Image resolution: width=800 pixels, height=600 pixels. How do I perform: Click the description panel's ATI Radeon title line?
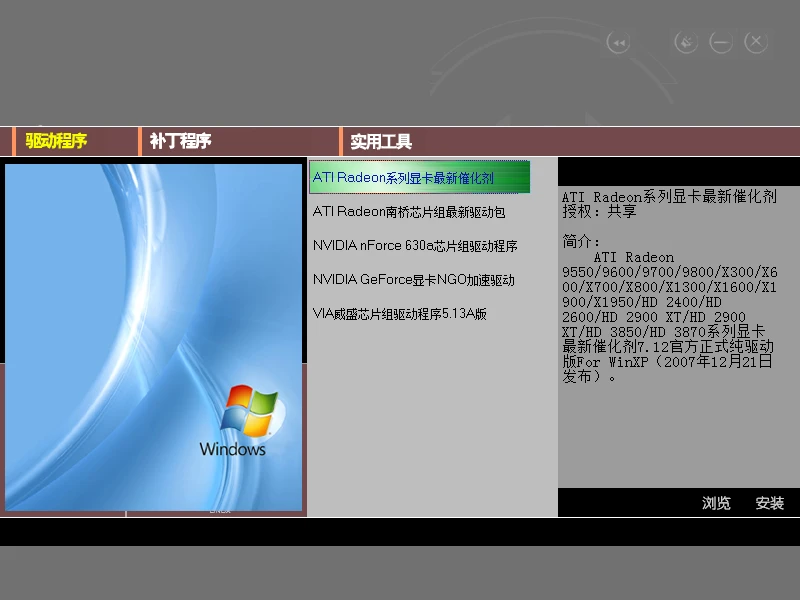click(668, 197)
